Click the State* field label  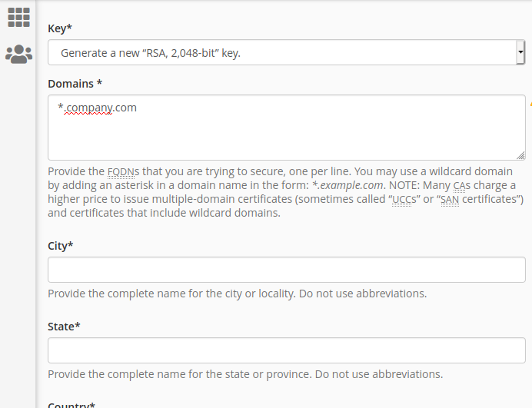click(64, 327)
